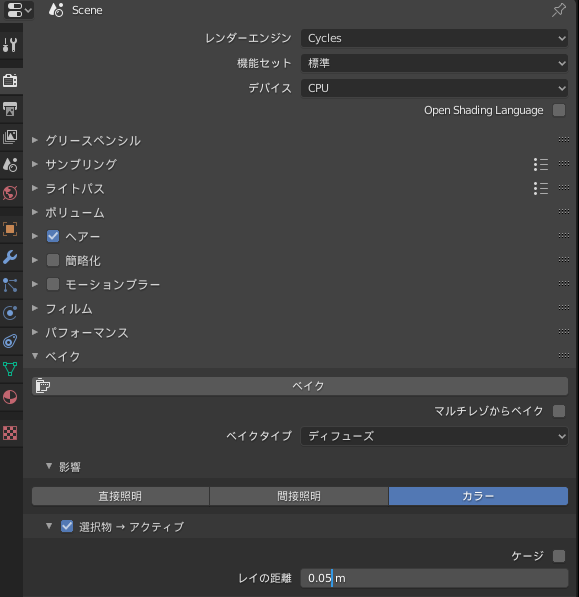
Task: Click the grip handle on モーションブラー panel
Action: pos(564,284)
